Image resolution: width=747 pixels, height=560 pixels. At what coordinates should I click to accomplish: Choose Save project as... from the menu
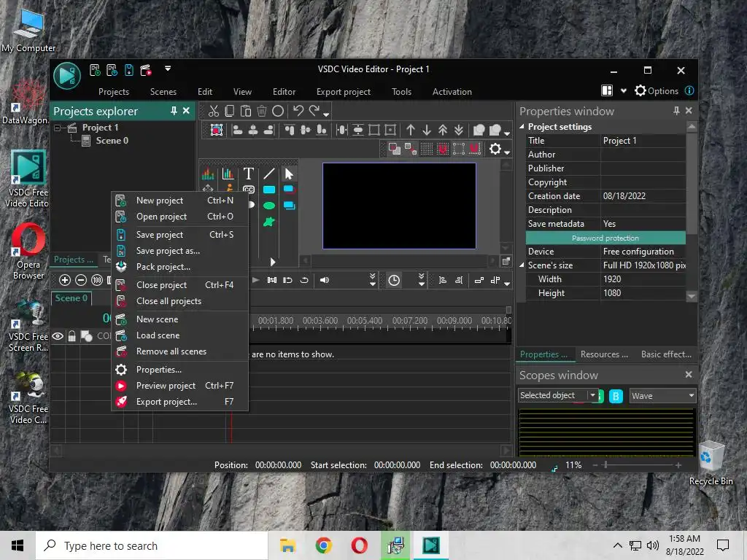pyautogui.click(x=168, y=251)
